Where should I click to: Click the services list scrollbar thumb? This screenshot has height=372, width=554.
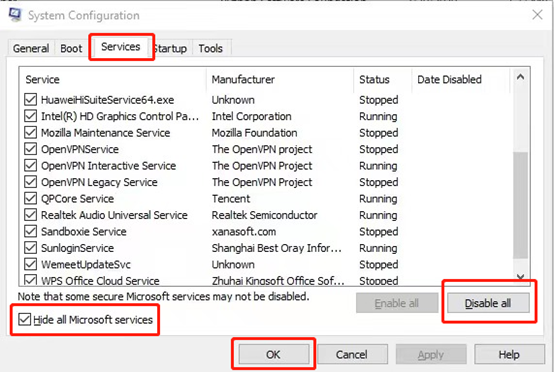(520, 206)
